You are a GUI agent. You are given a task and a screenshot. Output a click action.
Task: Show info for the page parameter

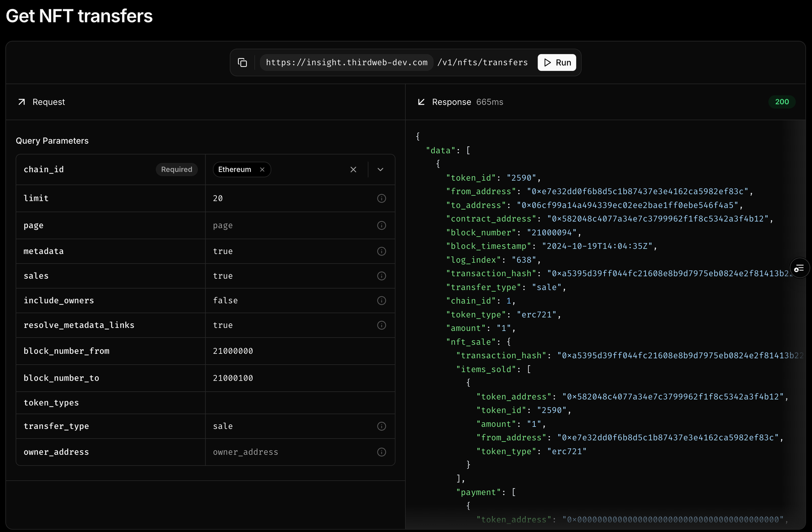click(x=381, y=225)
